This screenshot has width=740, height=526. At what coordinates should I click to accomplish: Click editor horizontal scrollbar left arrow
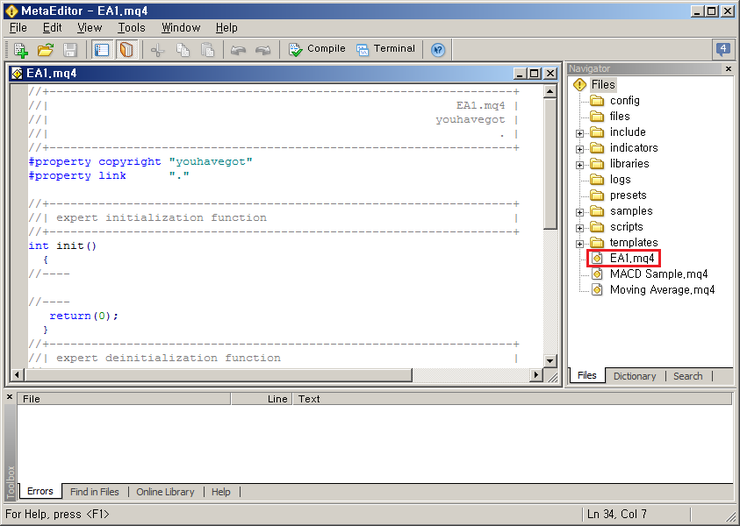(17, 375)
